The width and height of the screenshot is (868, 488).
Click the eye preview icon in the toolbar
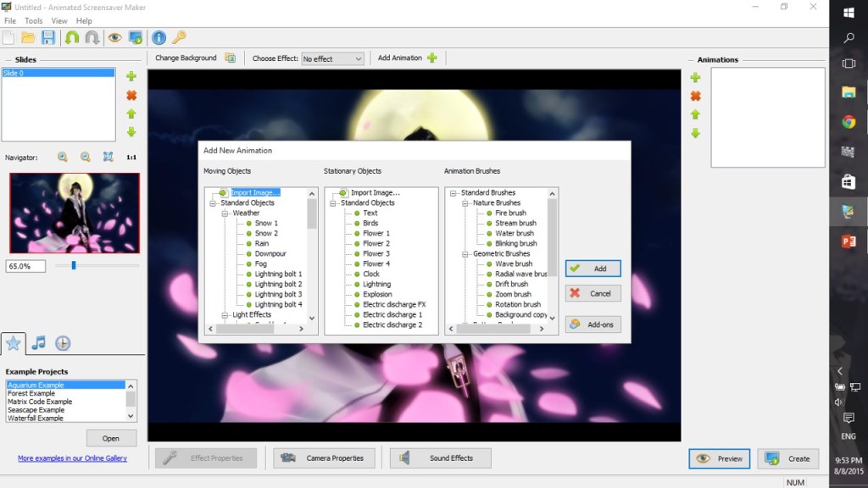114,37
